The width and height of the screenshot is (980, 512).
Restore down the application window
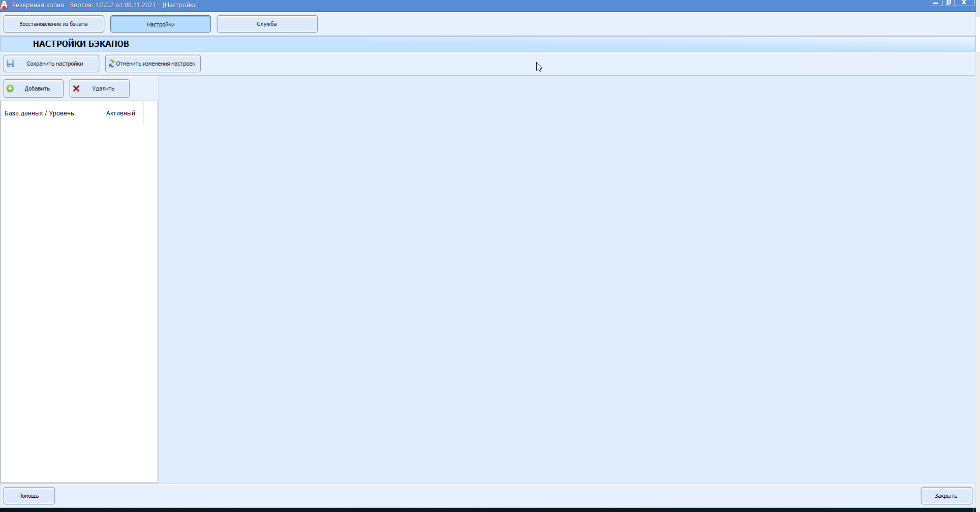[x=948, y=3]
